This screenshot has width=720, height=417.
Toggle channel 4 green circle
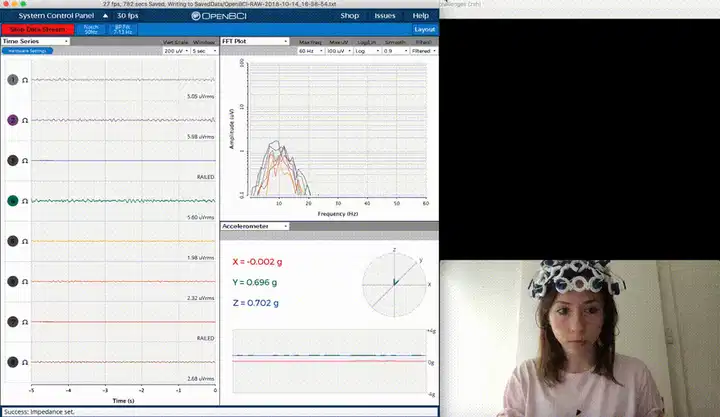coord(13,201)
